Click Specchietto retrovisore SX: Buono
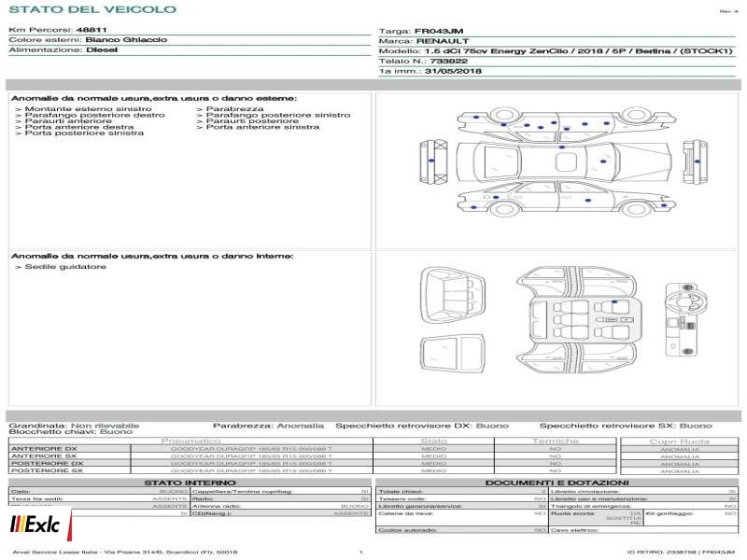This screenshot has width=747, height=560. click(x=626, y=426)
